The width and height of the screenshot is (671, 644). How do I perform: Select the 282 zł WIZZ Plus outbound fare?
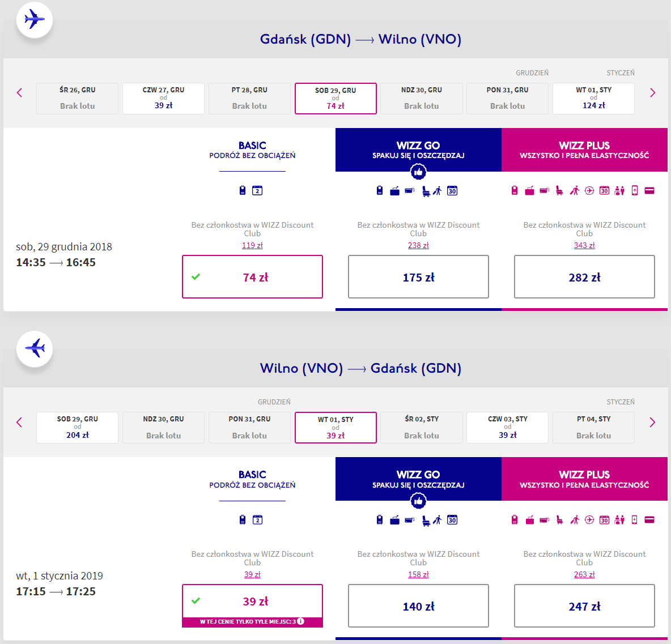[584, 277]
